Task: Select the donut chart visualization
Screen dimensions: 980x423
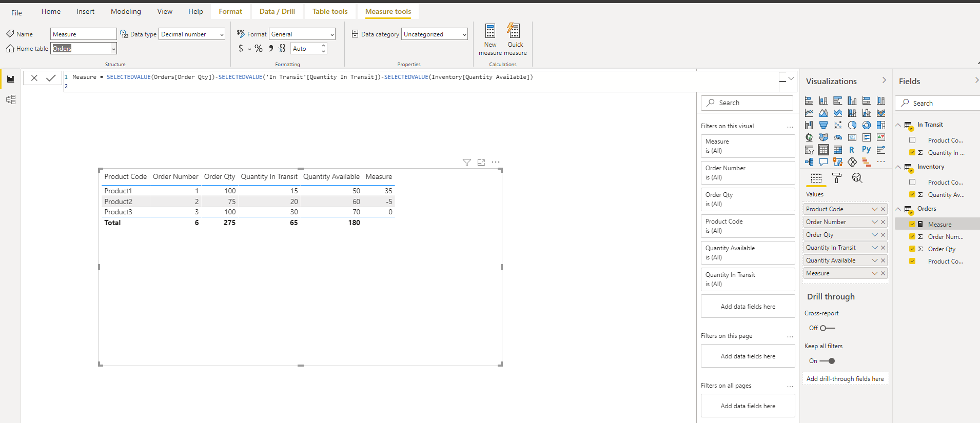Action: pyautogui.click(x=867, y=125)
